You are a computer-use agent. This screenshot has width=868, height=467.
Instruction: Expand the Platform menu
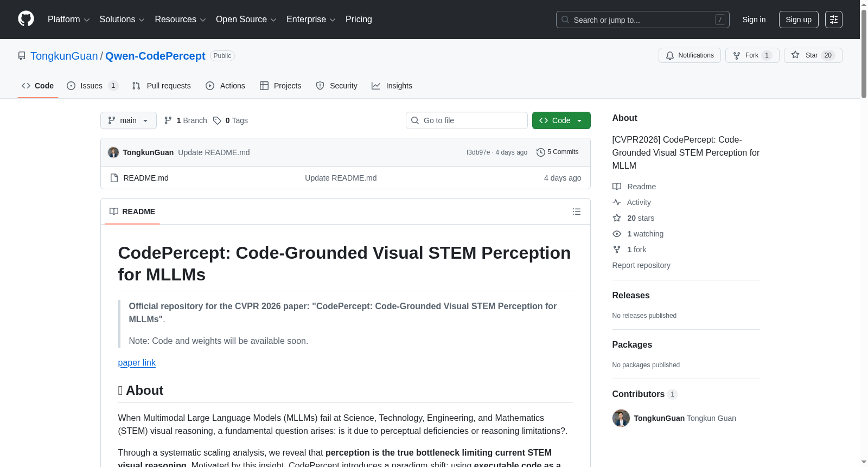point(69,20)
